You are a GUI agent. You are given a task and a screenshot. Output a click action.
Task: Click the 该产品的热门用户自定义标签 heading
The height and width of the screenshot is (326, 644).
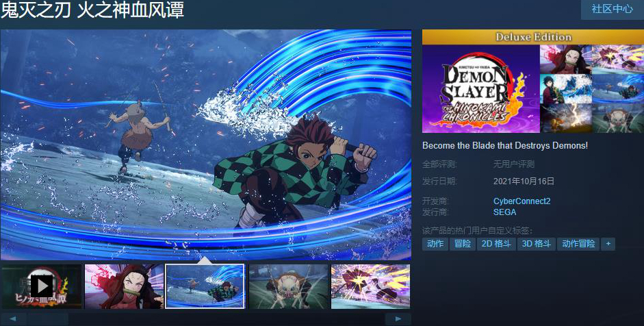click(477, 231)
